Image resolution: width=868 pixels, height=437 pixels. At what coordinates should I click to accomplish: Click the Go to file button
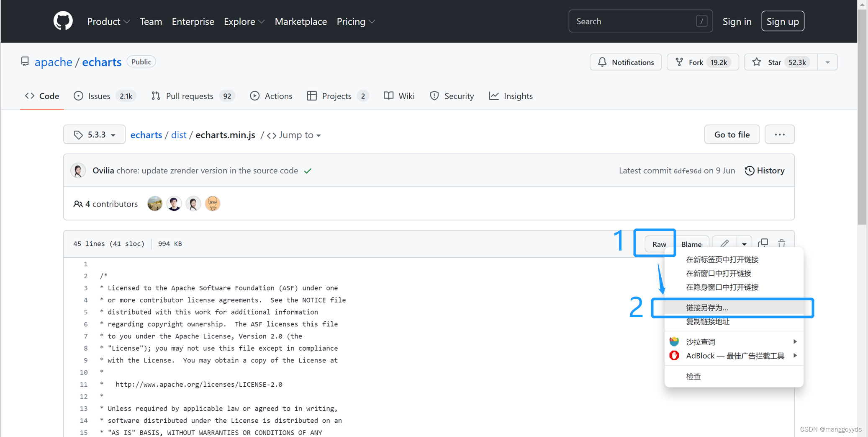[x=732, y=134]
